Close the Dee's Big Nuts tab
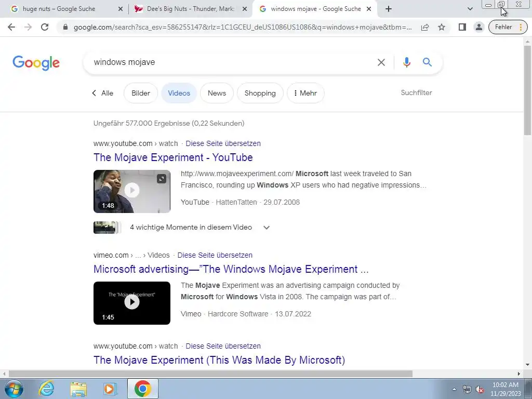The image size is (532, 399). point(245,9)
